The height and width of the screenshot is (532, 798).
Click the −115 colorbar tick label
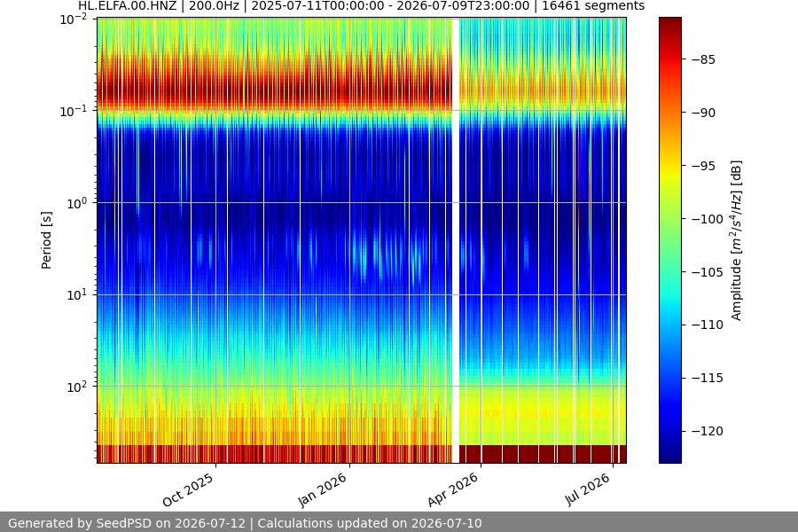(708, 378)
